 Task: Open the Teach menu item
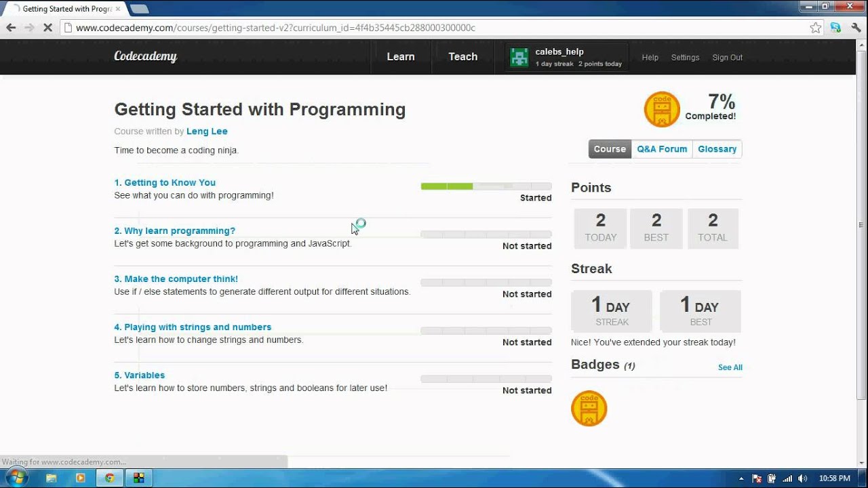463,57
